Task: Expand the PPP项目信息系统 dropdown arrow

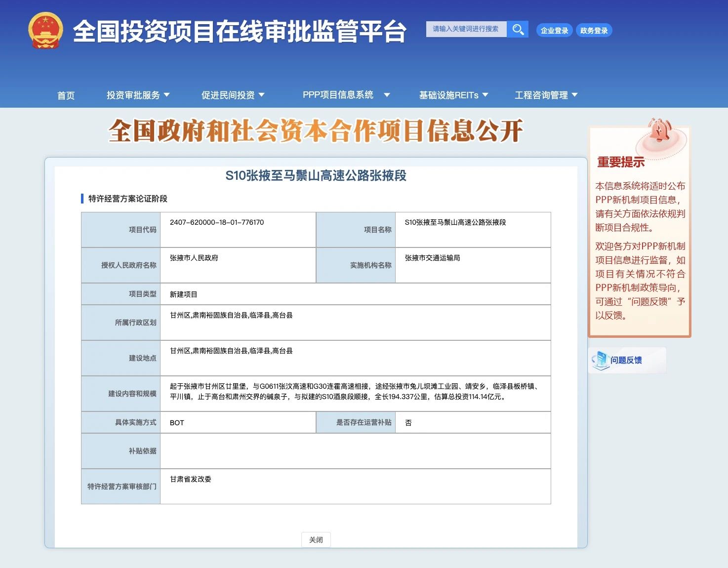Action: coord(387,95)
